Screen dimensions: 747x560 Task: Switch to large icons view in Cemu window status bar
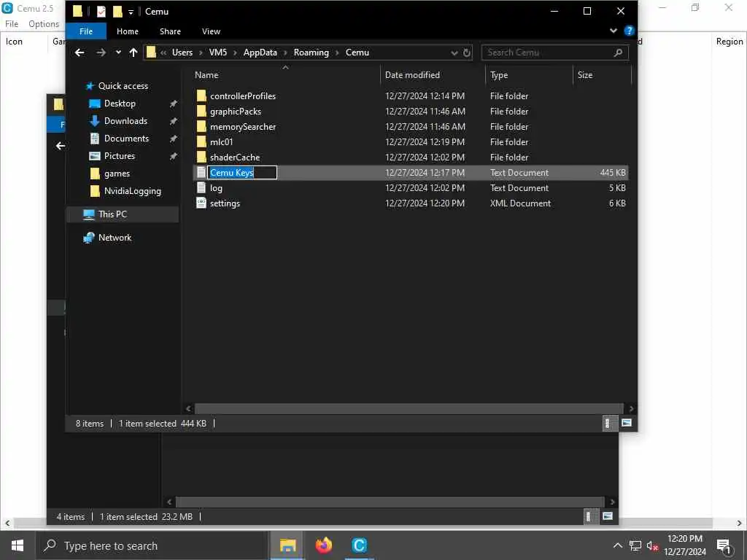(x=627, y=423)
